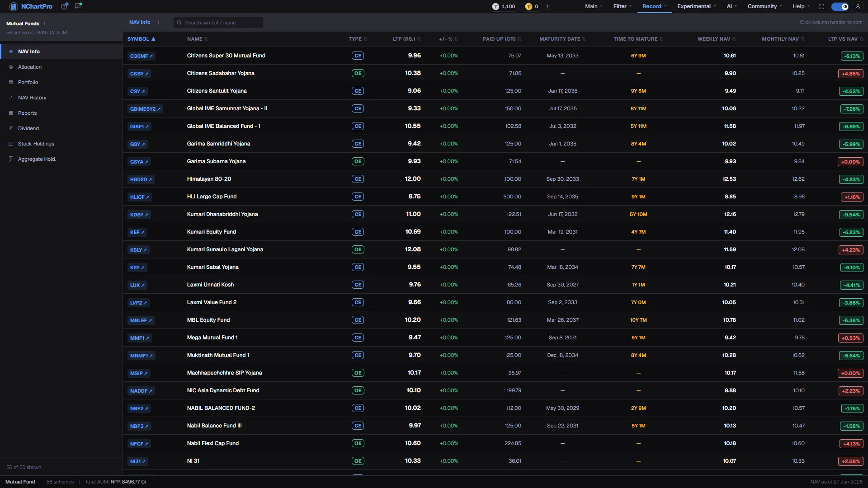Open the KDBY symbol link
Image resolution: width=868 pixels, height=488 pixels.
pos(139,215)
